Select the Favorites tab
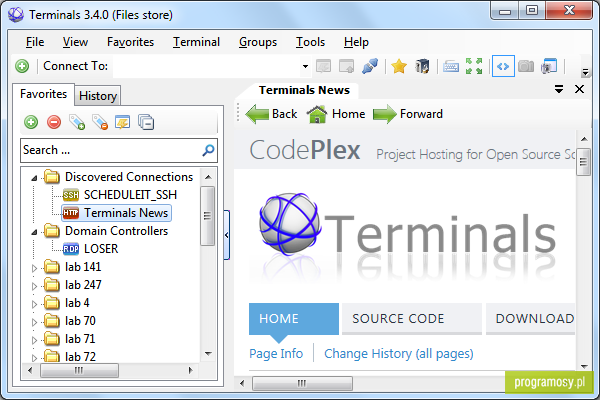600x400 pixels. 44,94
